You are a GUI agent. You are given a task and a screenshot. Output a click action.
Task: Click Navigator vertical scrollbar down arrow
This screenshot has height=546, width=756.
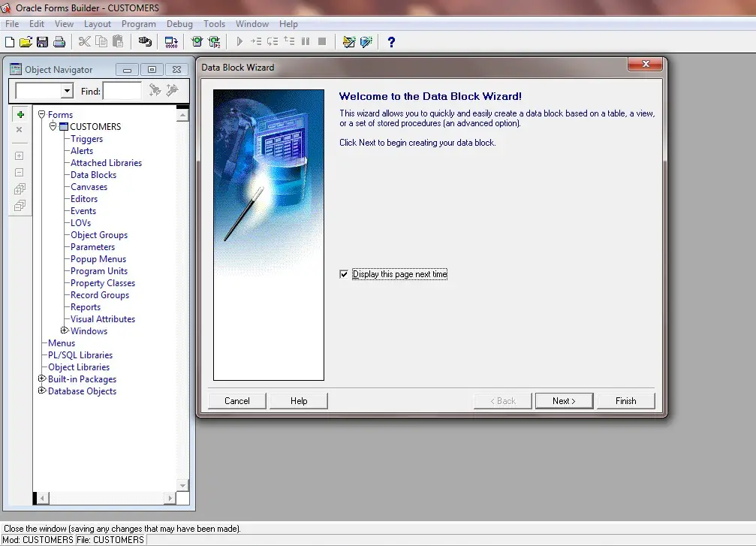(x=182, y=485)
